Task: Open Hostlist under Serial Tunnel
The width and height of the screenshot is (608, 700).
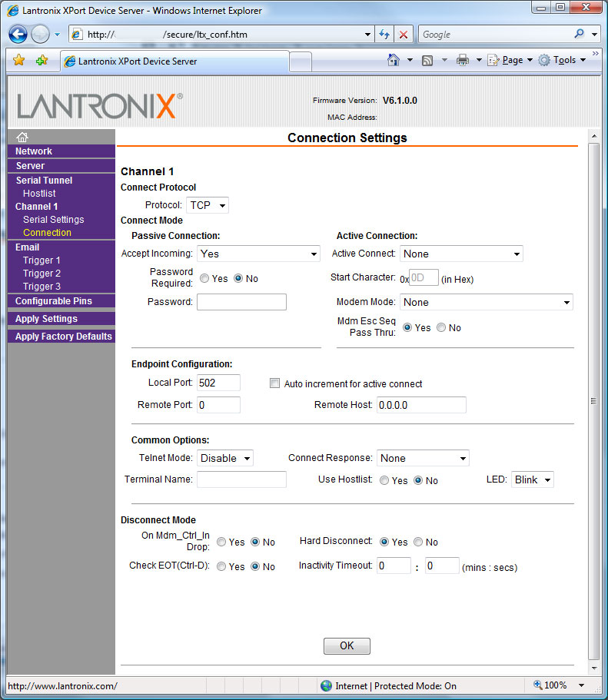Action: pos(39,194)
